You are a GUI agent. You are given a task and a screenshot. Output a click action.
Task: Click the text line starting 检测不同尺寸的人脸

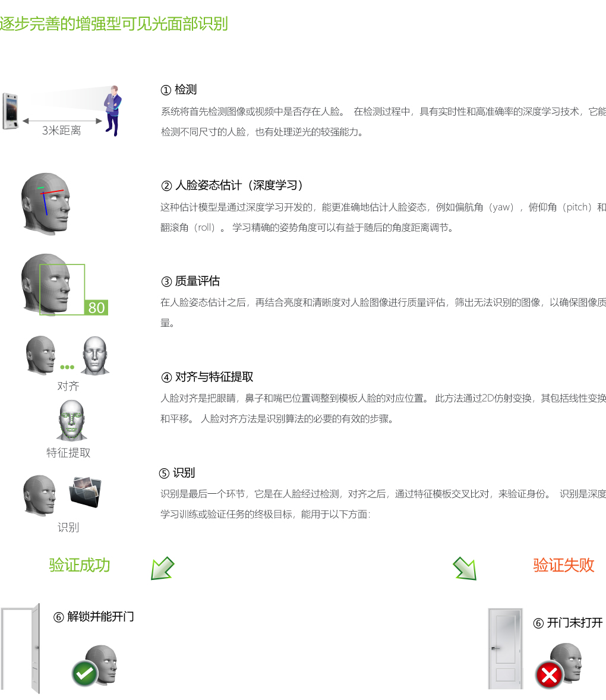pos(263,132)
